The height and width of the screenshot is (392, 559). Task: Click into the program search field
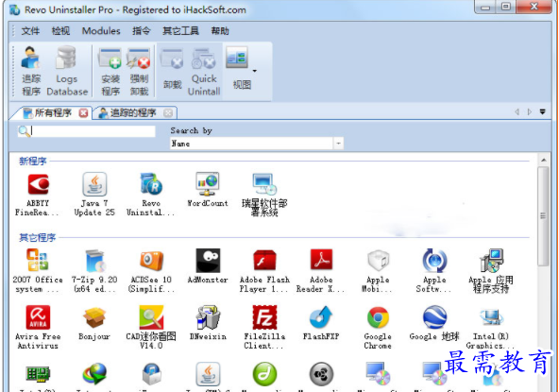pyautogui.click(x=86, y=131)
